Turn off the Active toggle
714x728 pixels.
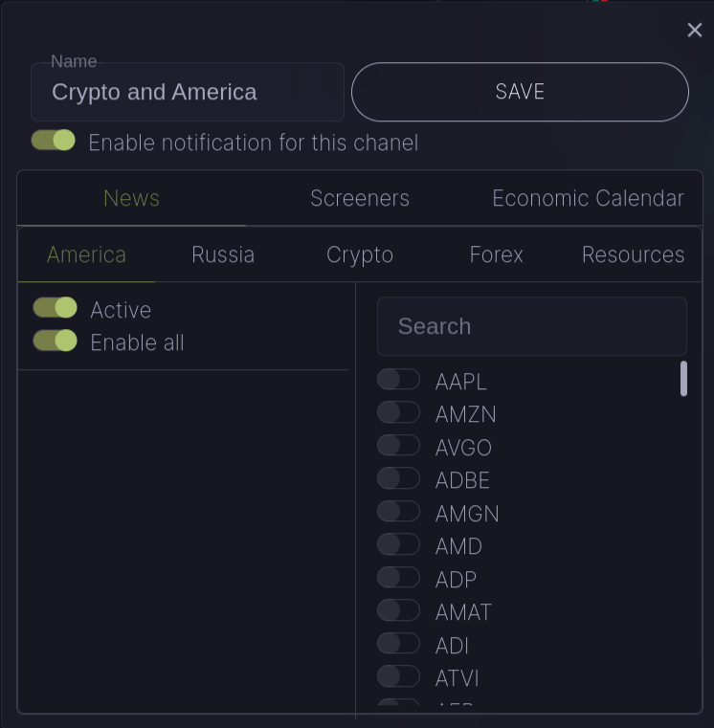(x=55, y=308)
